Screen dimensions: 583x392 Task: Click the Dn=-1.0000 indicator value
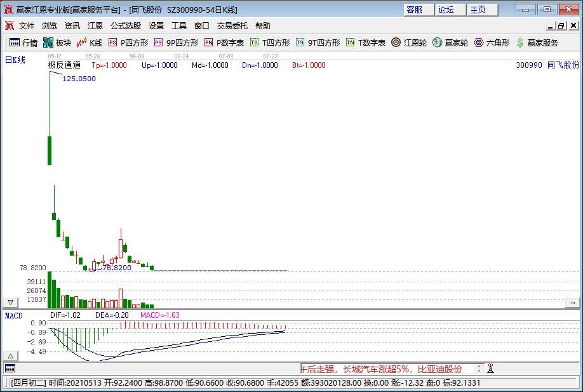[260, 65]
